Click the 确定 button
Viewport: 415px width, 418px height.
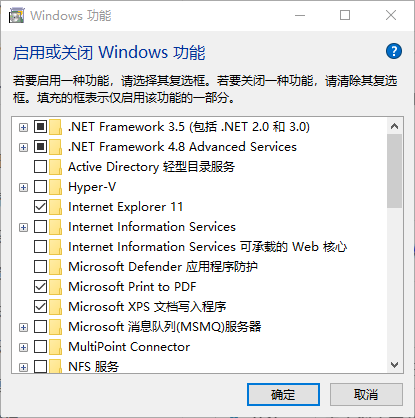[x=283, y=395]
